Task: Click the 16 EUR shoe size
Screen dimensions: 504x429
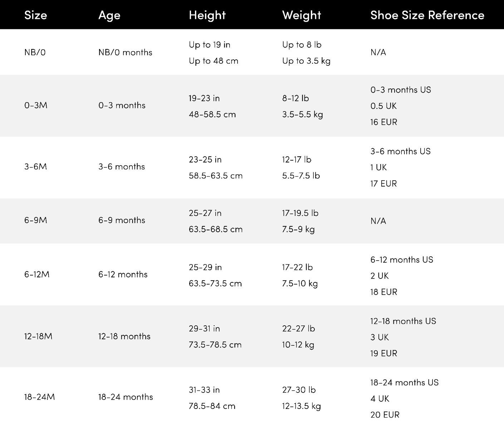Action: (383, 122)
